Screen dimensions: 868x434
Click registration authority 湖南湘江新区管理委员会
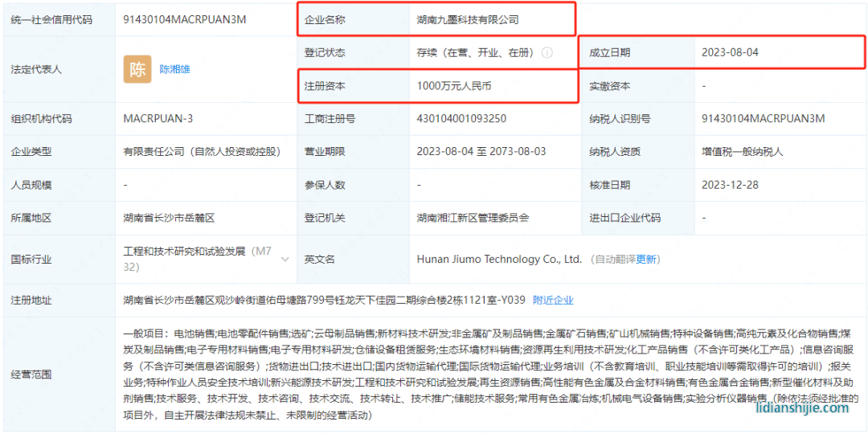coord(473,218)
